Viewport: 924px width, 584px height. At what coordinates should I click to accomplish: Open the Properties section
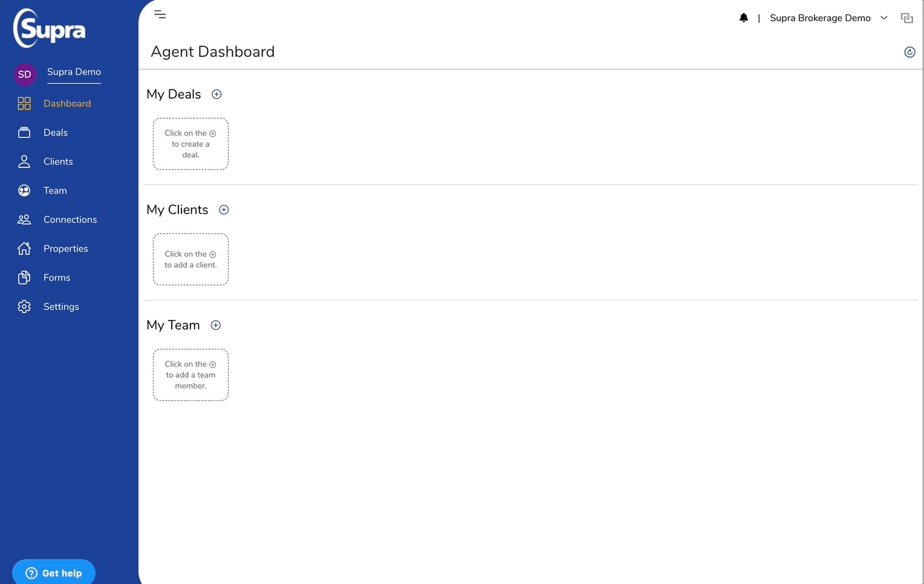65,248
